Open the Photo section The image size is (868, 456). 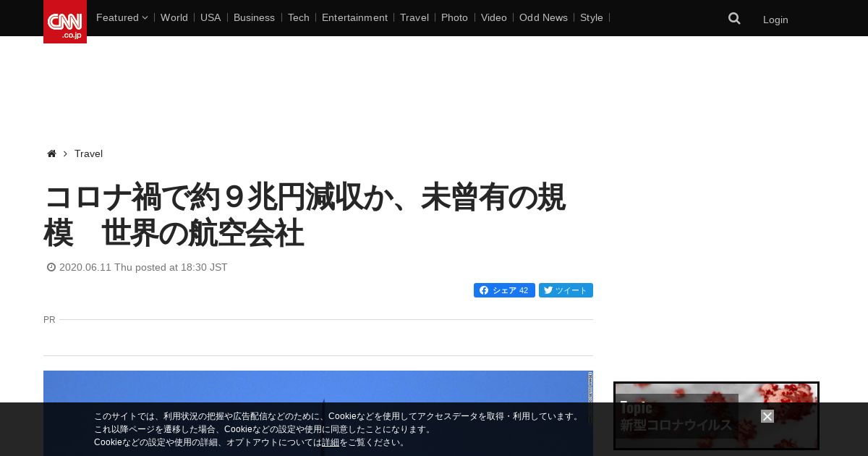454,17
